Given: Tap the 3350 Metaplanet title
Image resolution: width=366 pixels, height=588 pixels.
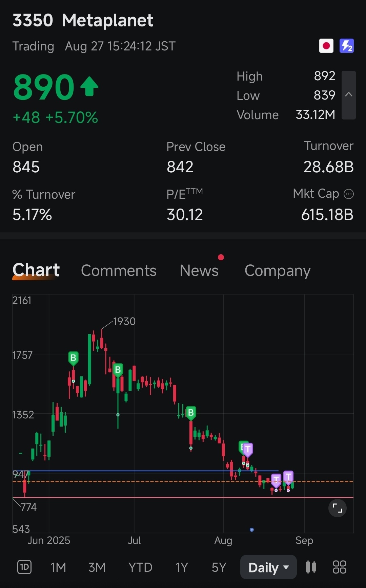Looking at the screenshot, I should (83, 20).
